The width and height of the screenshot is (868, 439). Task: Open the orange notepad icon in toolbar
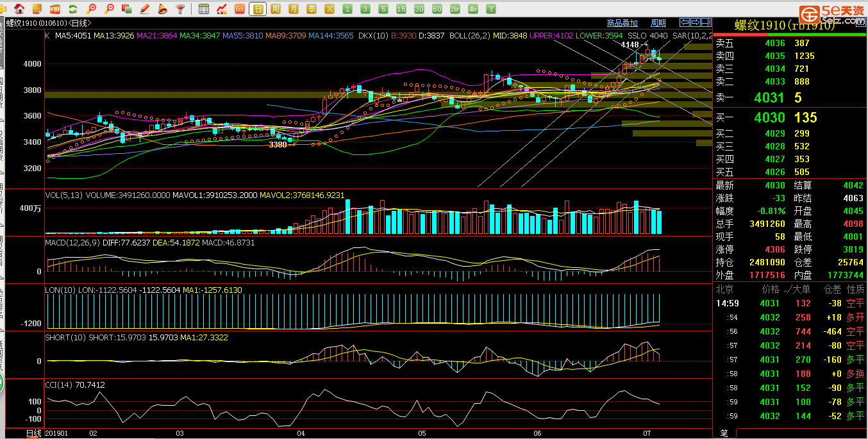click(37, 9)
